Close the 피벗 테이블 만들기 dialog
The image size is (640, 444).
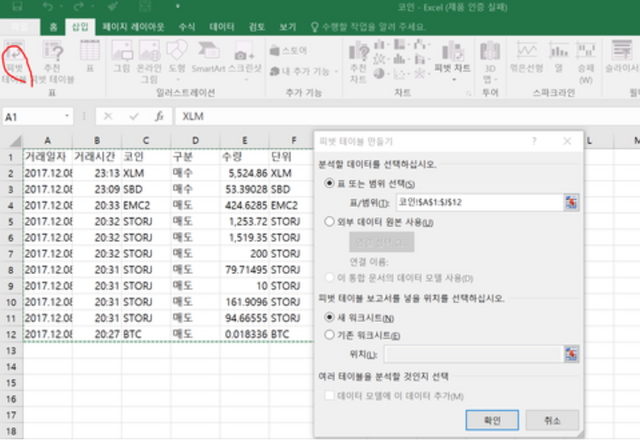(567, 141)
